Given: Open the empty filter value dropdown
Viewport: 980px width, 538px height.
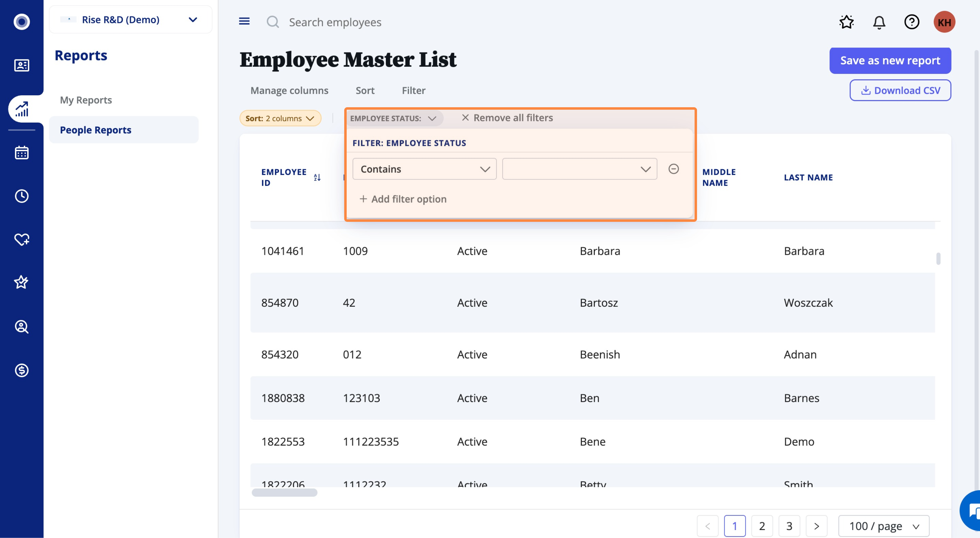Looking at the screenshot, I should [x=579, y=169].
